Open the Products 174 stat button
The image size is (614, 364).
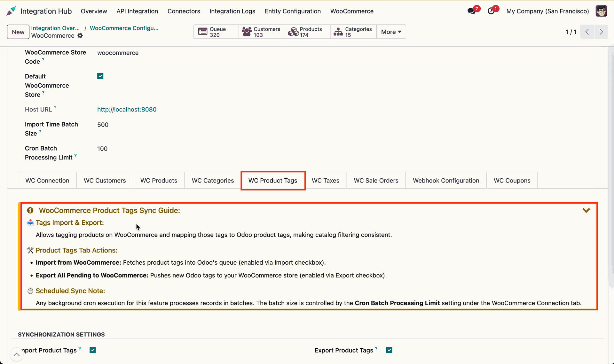click(307, 32)
